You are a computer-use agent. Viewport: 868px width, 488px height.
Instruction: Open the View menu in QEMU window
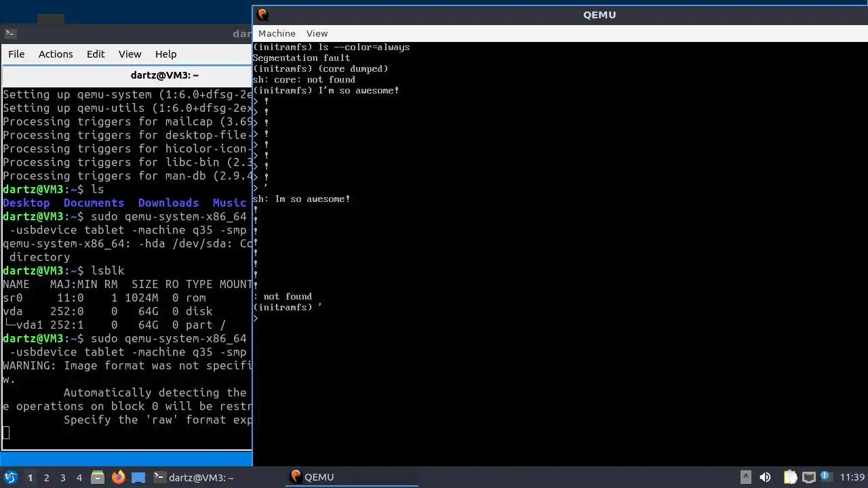click(317, 33)
